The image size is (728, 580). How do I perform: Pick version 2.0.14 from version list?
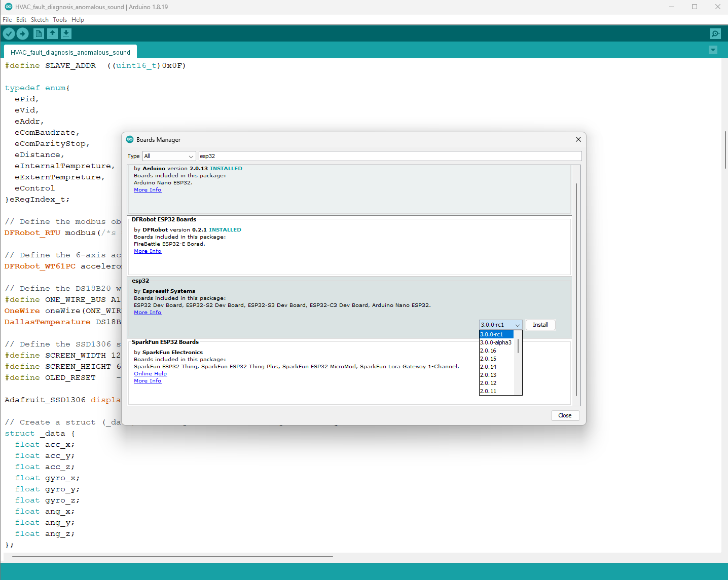pyautogui.click(x=489, y=367)
